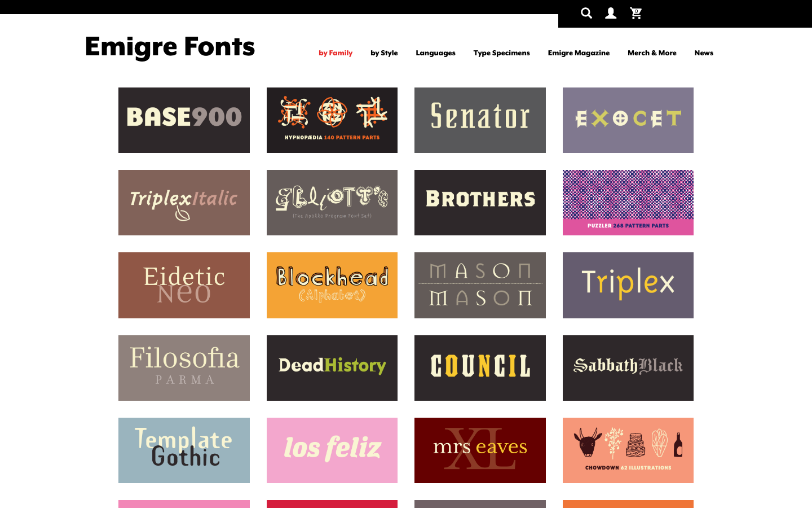812x508 pixels.
Task: Open the Los Feliz font tile
Action: point(332,450)
